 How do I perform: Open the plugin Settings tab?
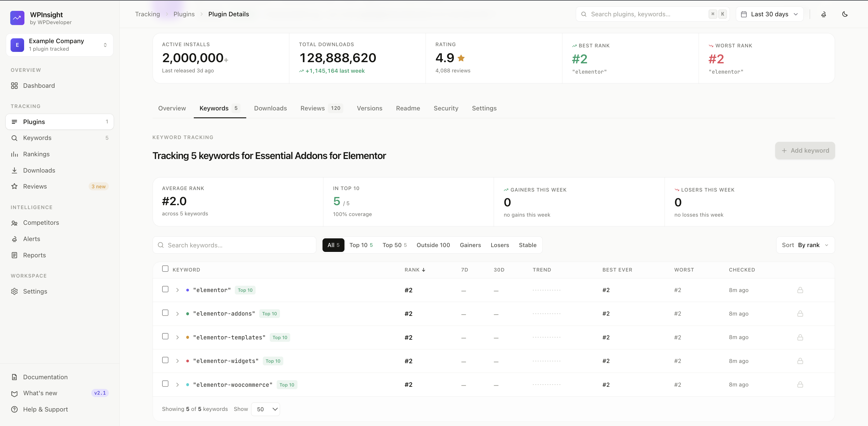coord(484,108)
